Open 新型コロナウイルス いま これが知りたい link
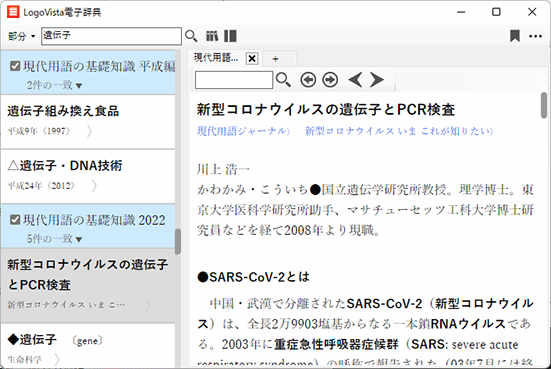Screen dimensions: 551x369 (x=399, y=131)
